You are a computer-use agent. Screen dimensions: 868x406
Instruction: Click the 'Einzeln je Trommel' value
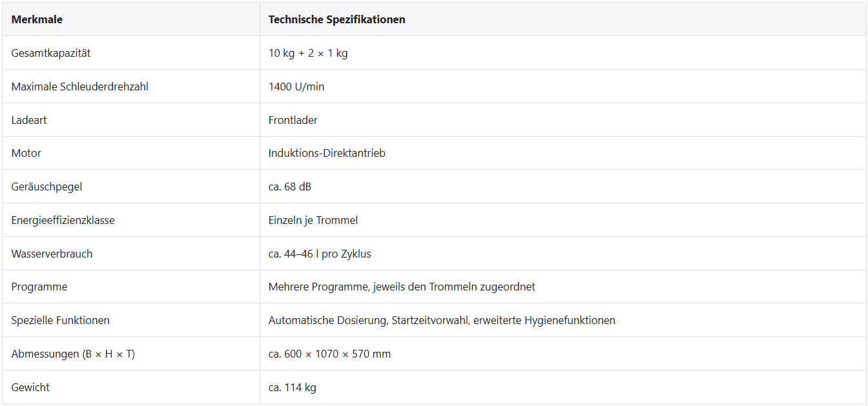coord(313,220)
